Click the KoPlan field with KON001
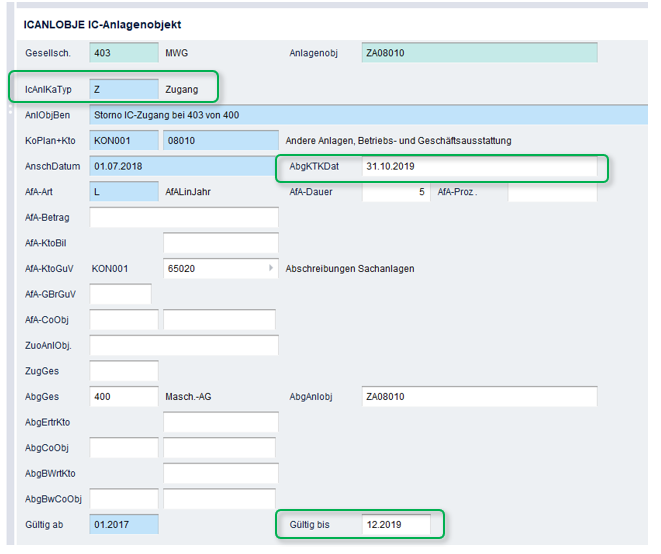Image resolution: width=661 pixels, height=554 pixels. (124, 140)
